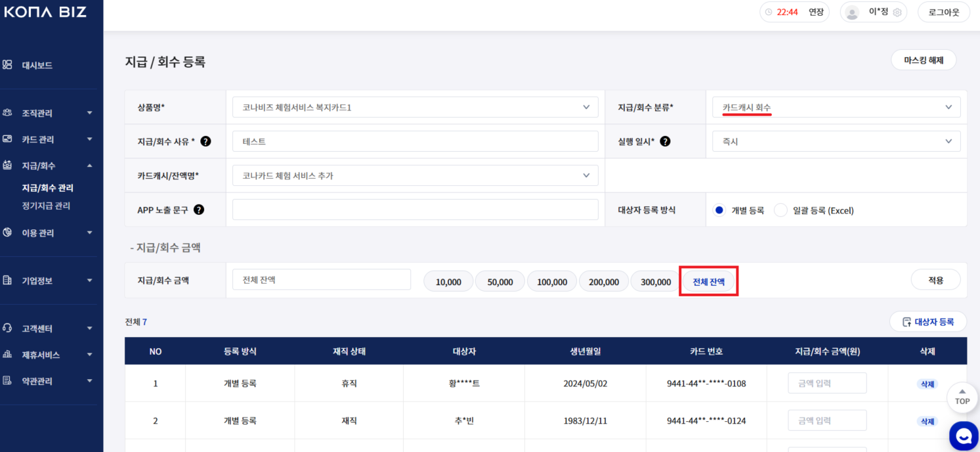Focus the 지급/회수 금액 input field
Screen dimensions: 980x452
322,279
